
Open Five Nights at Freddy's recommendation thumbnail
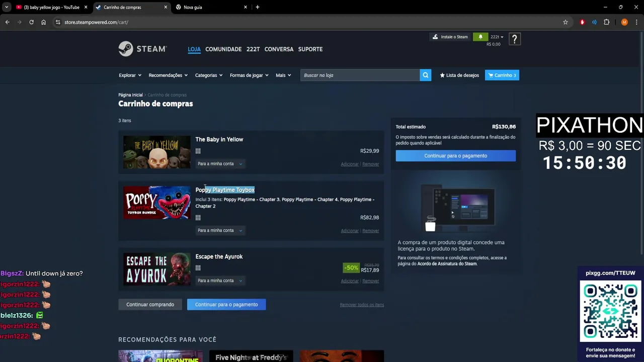pyautogui.click(x=251, y=356)
